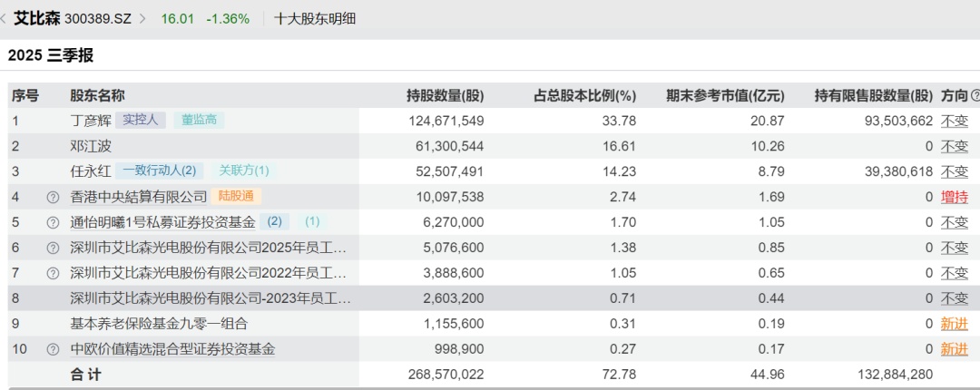Click the 持股数量(股) column header
The width and height of the screenshot is (980, 390).
(x=445, y=95)
